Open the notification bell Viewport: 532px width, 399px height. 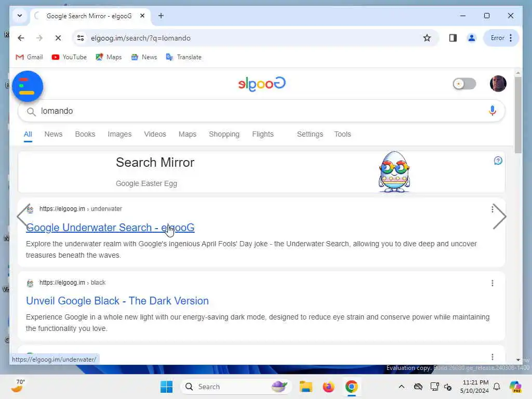(497, 387)
